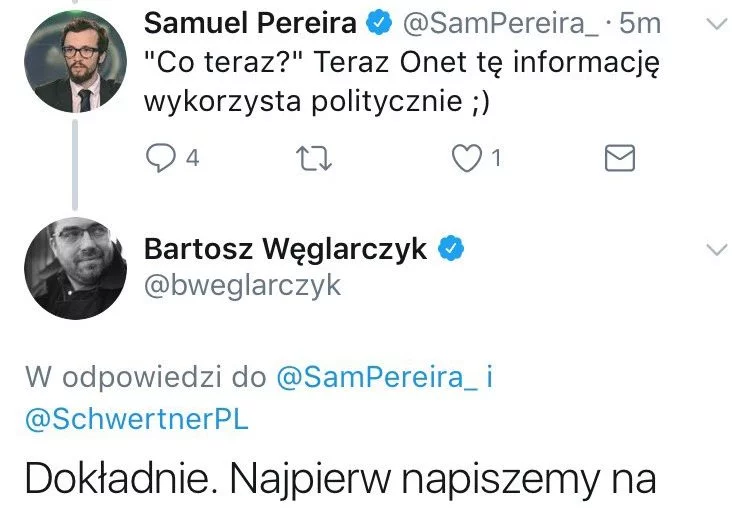This screenshot has width=738, height=512.
Task: Expand options chevron on Bartosz Węglarczyk's tweet
Action: (x=714, y=248)
